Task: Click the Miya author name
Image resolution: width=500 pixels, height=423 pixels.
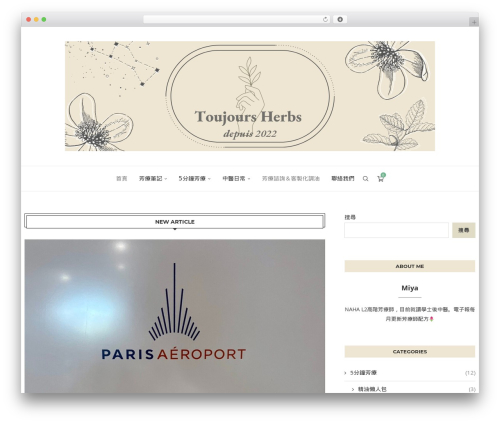Action: (410, 288)
